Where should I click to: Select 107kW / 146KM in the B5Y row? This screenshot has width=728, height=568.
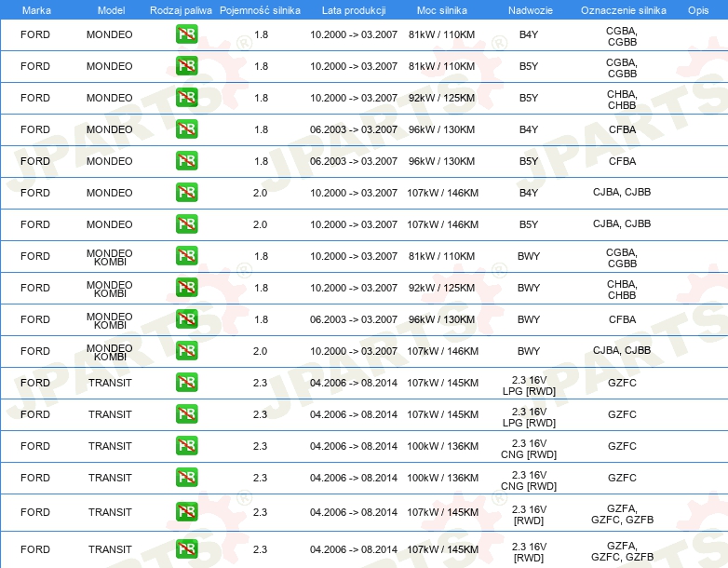(x=442, y=224)
